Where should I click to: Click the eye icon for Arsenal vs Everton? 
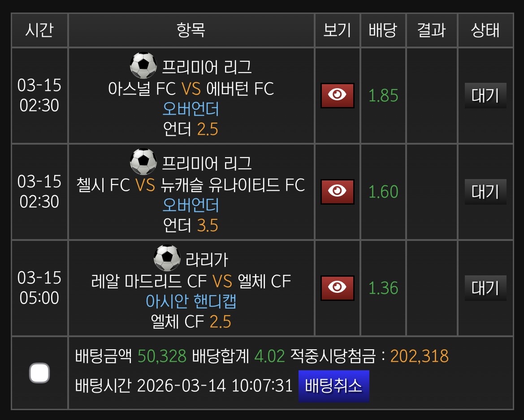pyautogui.click(x=337, y=95)
